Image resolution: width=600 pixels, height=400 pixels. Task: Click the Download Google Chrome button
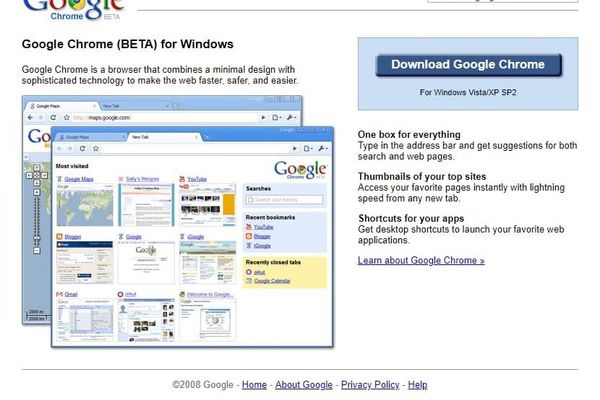468,65
